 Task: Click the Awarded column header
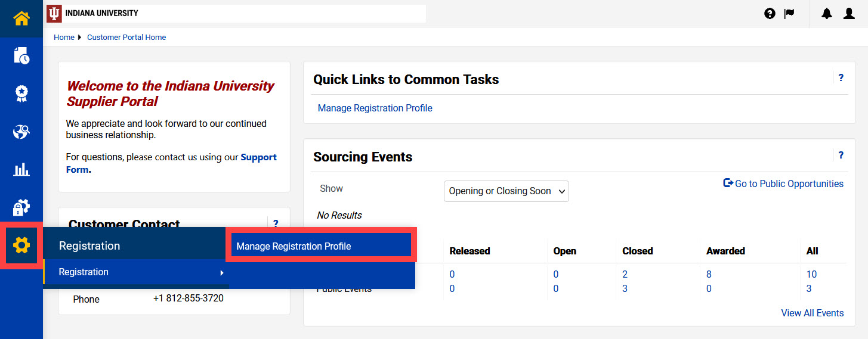point(725,251)
